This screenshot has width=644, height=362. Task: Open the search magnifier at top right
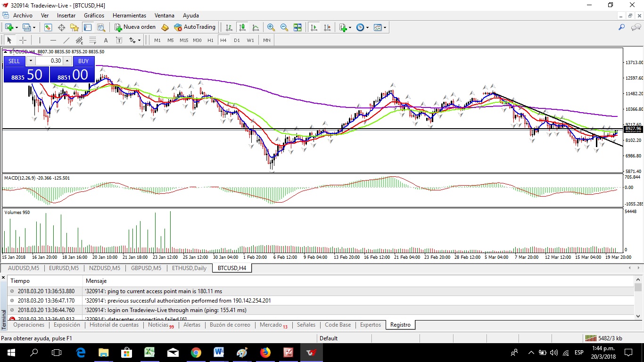point(622,27)
